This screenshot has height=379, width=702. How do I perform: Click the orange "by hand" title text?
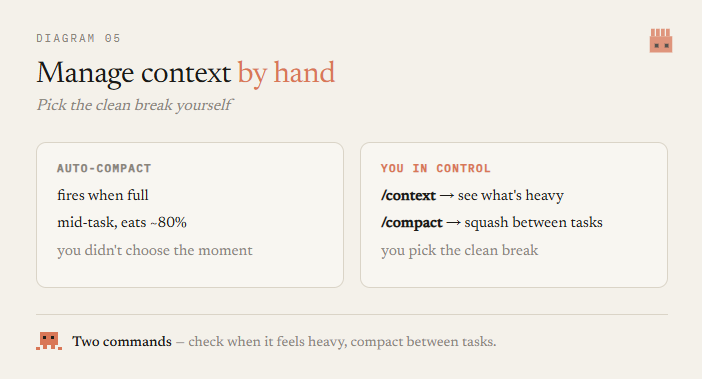286,72
